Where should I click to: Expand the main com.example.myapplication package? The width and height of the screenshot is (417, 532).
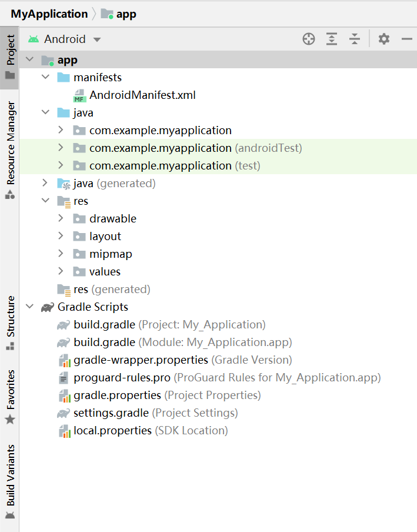[61, 130]
